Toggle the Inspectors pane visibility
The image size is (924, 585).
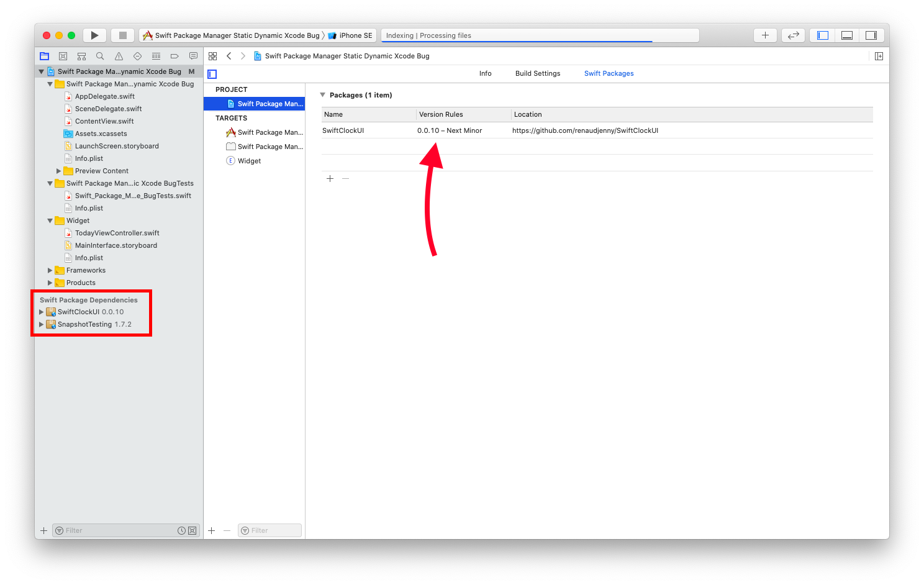pos(871,35)
